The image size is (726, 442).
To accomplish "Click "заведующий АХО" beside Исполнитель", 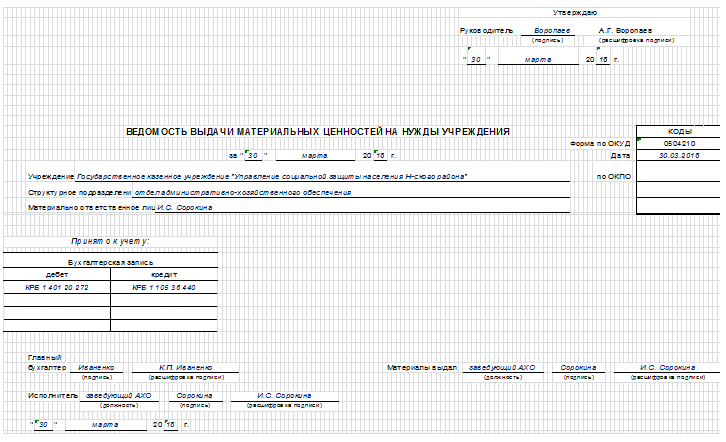I will 119,396.
